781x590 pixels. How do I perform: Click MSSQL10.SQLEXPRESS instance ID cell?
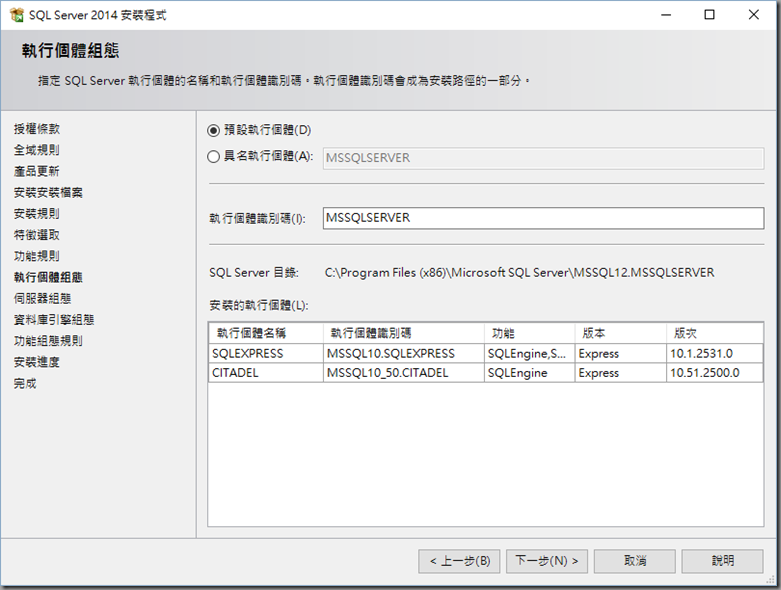[403, 354]
